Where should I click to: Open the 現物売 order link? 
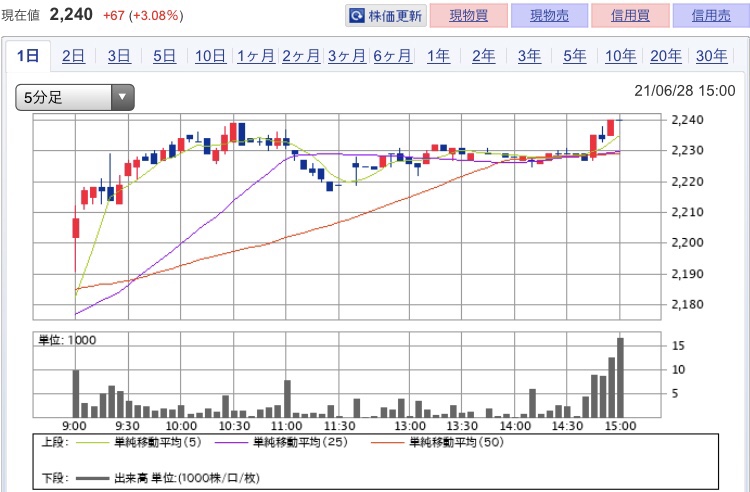549,16
